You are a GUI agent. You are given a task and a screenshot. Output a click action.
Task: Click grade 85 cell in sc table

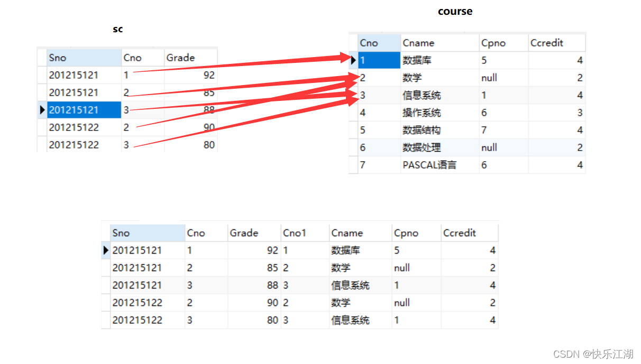(x=190, y=92)
